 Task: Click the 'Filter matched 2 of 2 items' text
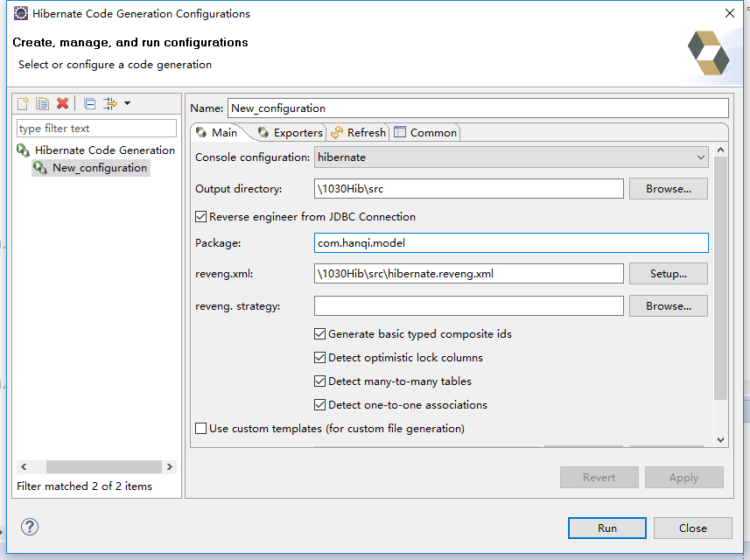84,486
